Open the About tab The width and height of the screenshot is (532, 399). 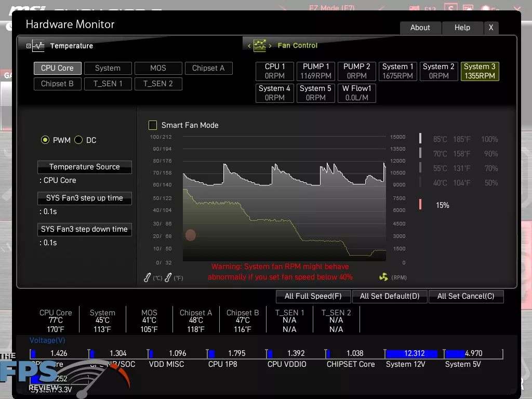(420, 28)
